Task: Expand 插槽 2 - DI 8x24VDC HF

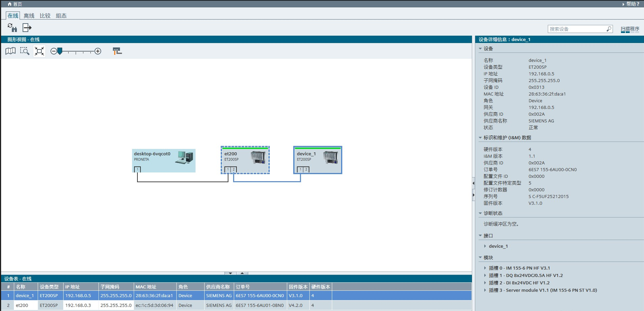Action: coord(485,283)
